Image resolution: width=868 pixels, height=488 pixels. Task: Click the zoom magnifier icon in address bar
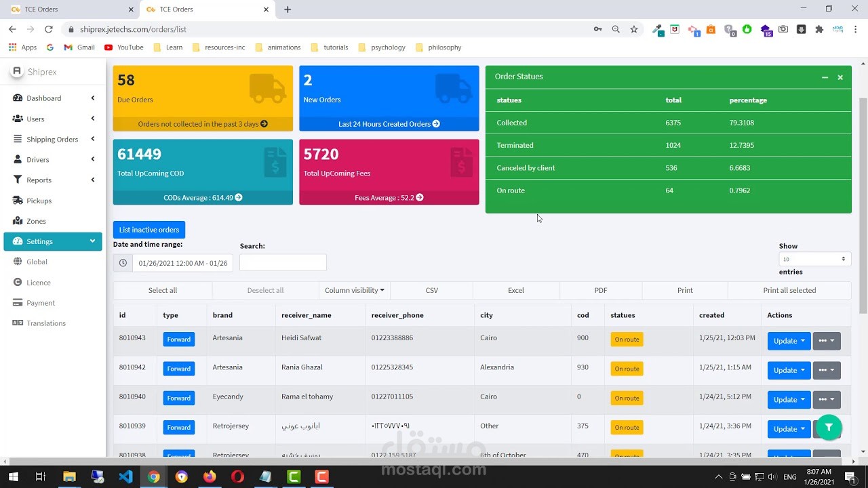(x=616, y=29)
